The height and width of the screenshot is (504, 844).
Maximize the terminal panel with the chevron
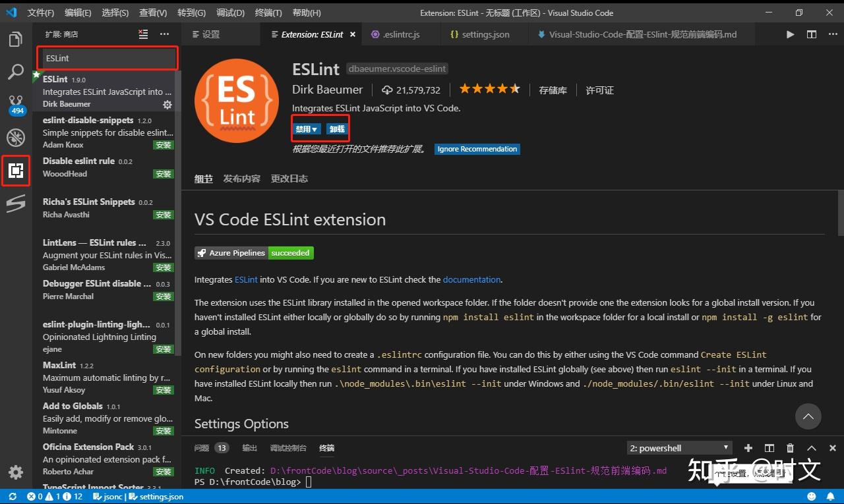coord(811,447)
